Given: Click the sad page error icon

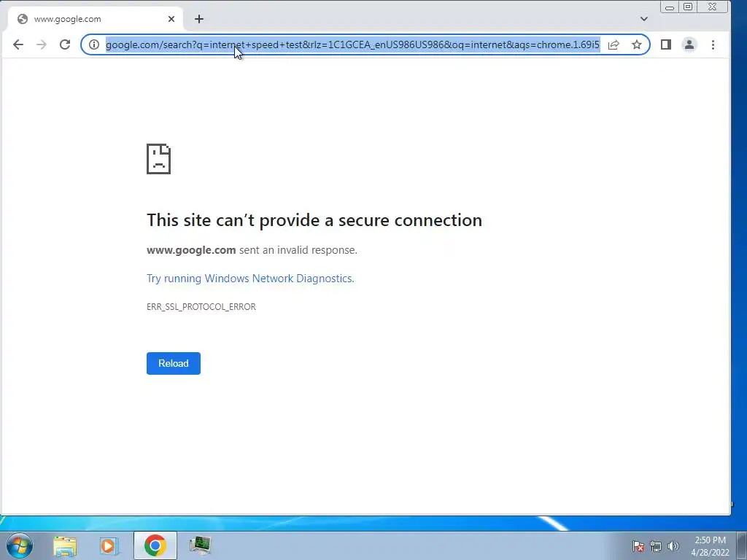Looking at the screenshot, I should 158,158.
